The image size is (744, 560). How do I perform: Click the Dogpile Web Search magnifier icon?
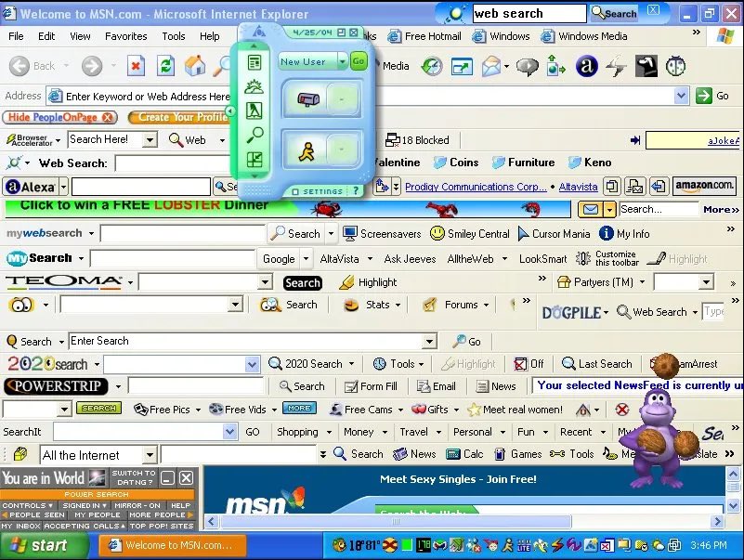click(x=625, y=312)
